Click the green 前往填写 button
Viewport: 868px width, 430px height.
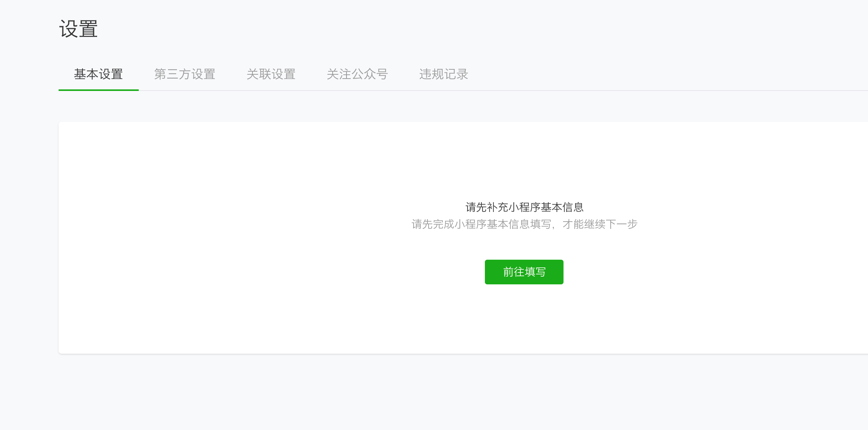(x=524, y=272)
